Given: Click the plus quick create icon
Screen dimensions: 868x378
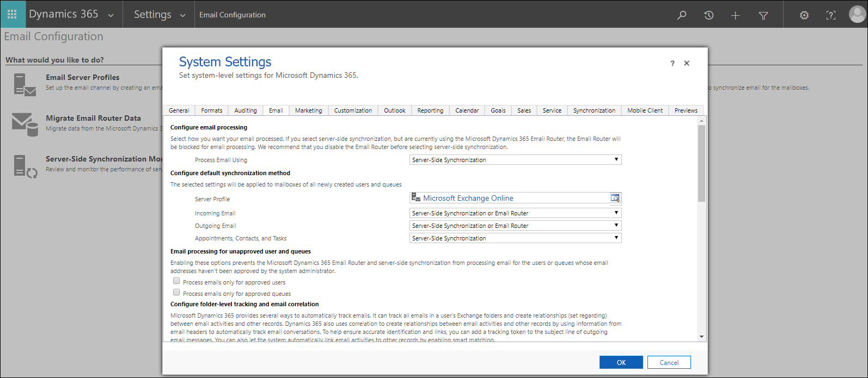Looking at the screenshot, I should (735, 15).
